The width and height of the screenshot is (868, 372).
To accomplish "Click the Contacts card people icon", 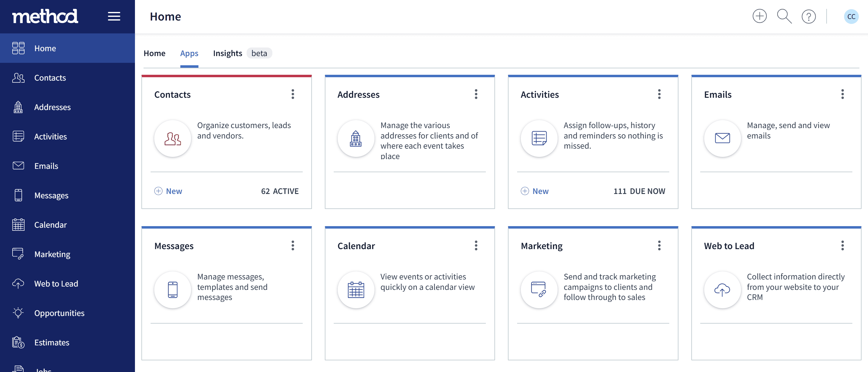I will (x=172, y=139).
